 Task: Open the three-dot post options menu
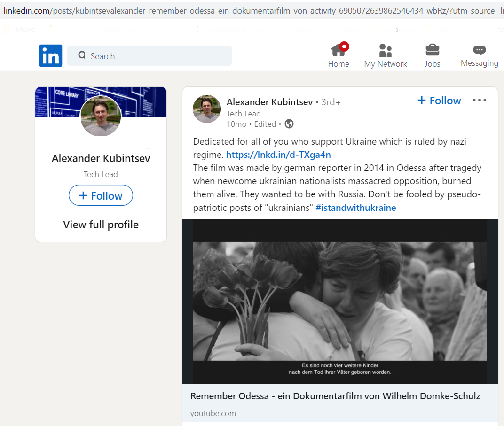tap(479, 100)
